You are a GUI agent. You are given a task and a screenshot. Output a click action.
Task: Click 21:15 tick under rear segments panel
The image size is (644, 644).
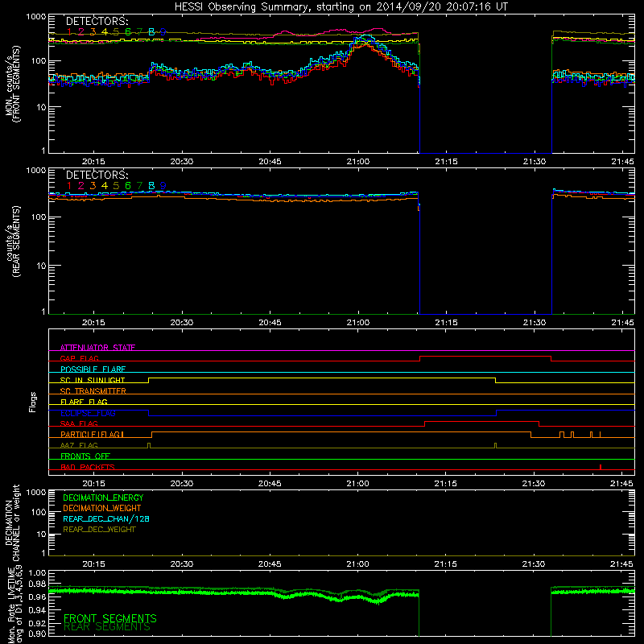(x=446, y=323)
